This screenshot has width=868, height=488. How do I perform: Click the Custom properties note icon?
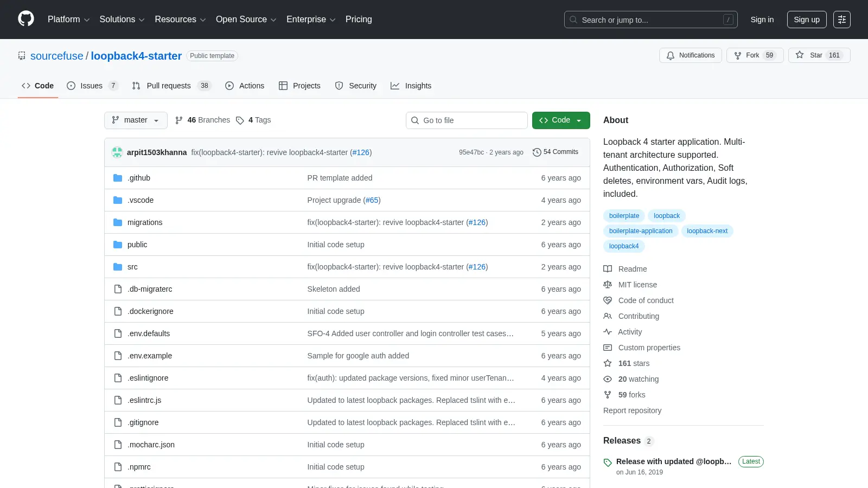[608, 348]
